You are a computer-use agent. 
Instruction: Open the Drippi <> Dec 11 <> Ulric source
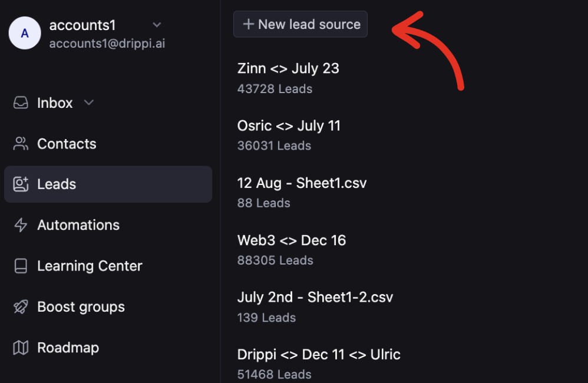click(x=318, y=354)
